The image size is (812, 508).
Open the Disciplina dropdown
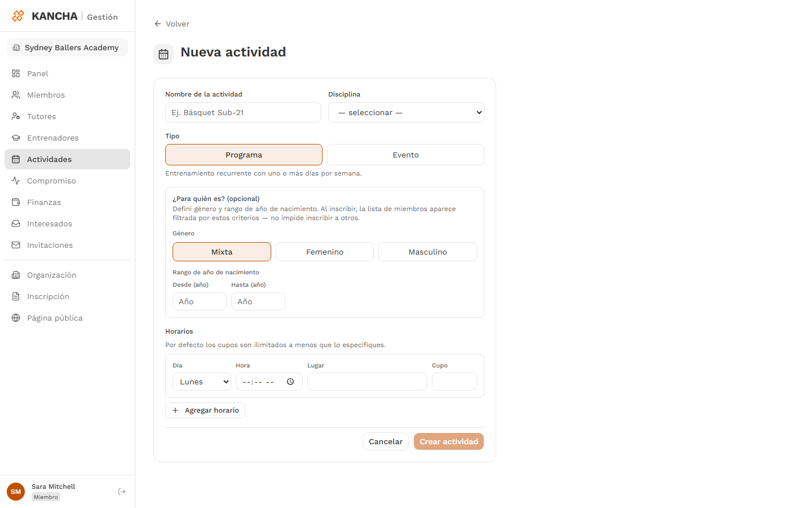click(x=406, y=112)
